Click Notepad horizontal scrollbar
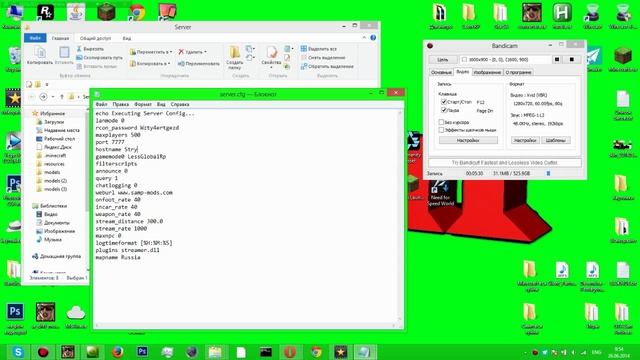Image resolution: width=640 pixels, height=360 pixels. 245,325
